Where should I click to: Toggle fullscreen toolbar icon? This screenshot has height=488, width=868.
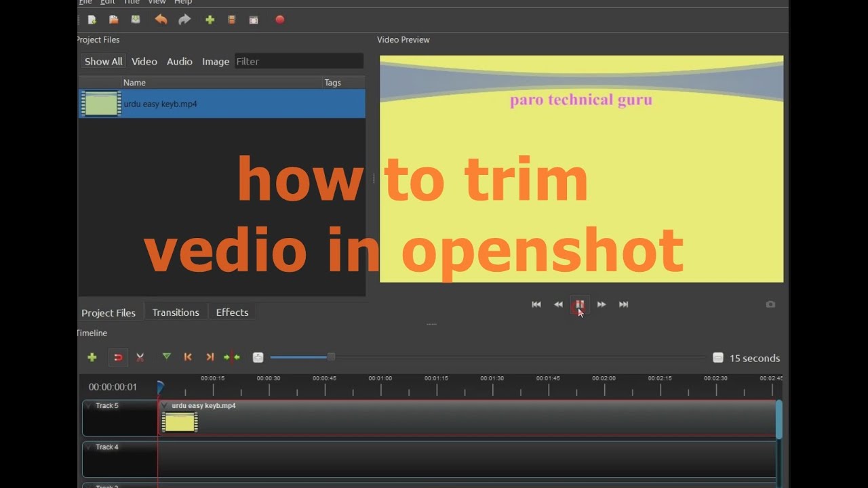(x=254, y=20)
